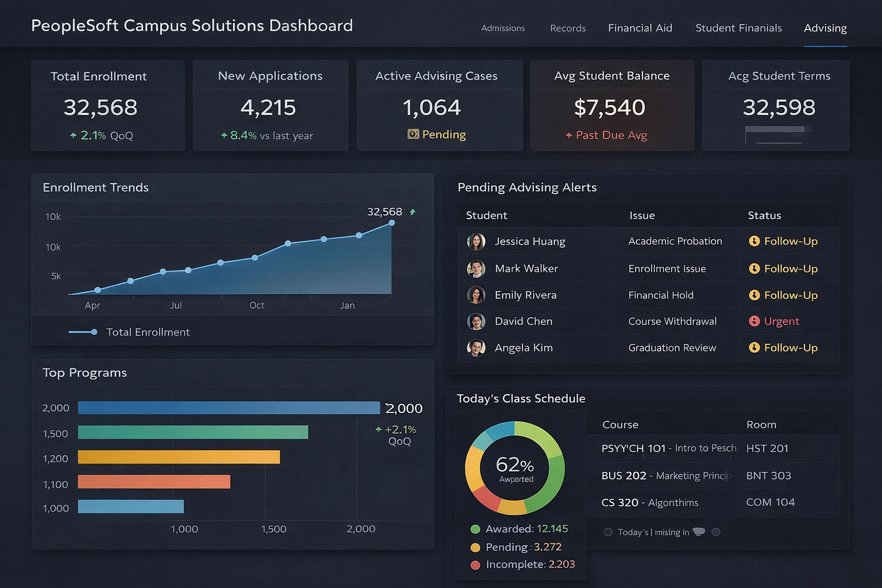Screen dimensions: 882x588
Task: Click Follow-Up status for Emily Rivera
Action: (x=791, y=295)
